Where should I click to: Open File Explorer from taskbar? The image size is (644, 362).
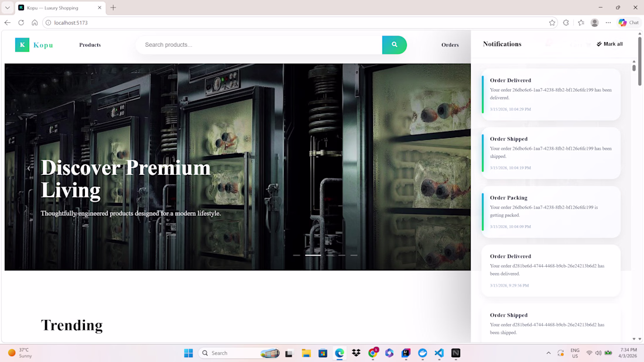[x=306, y=353]
